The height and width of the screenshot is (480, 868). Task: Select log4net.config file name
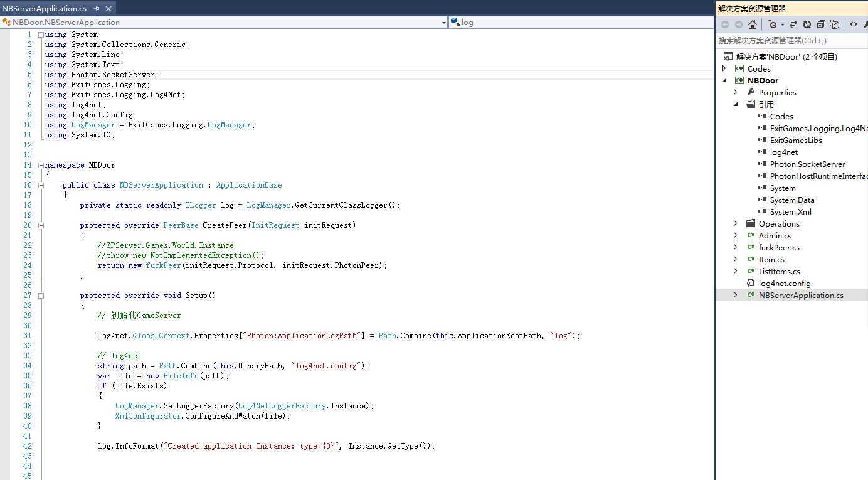[785, 283]
